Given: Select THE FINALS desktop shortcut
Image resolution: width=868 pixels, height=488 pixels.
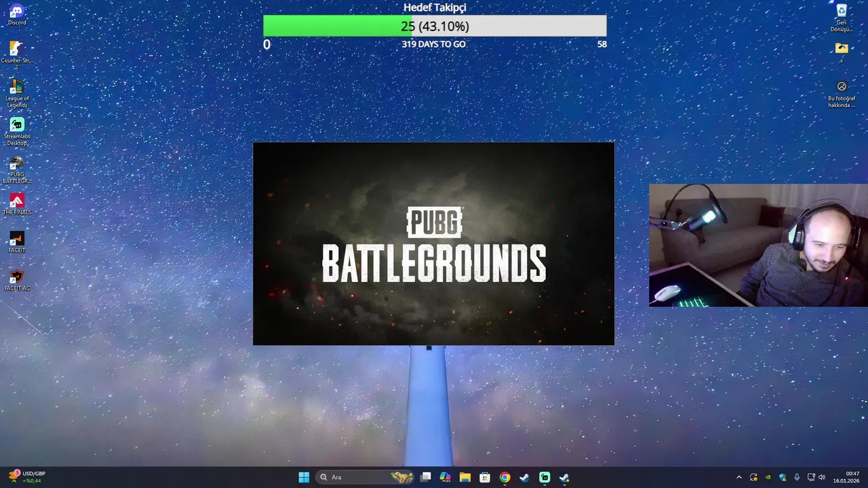Looking at the screenshot, I should tap(17, 204).
